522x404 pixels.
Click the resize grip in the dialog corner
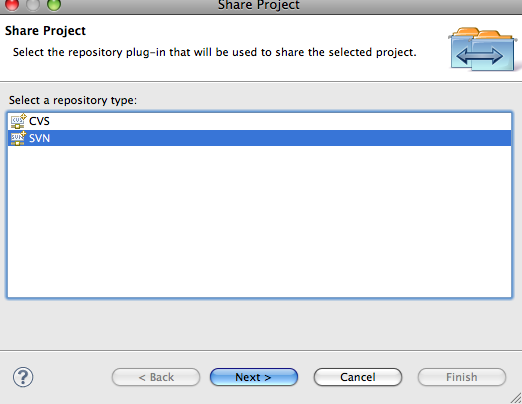[516, 398]
